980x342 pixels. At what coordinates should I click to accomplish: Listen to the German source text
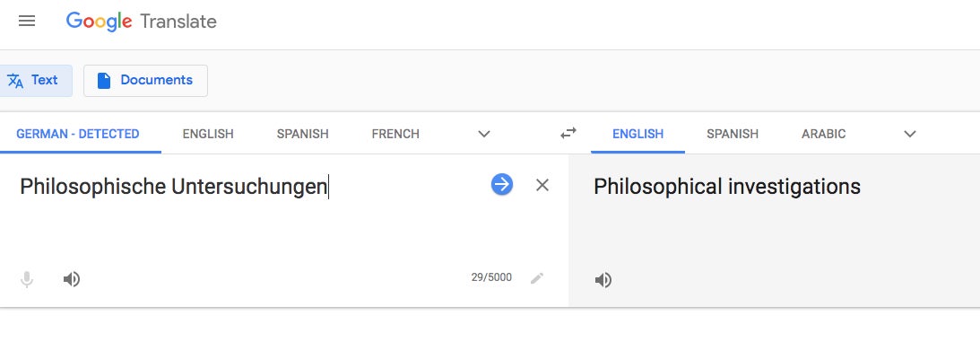[x=72, y=279]
